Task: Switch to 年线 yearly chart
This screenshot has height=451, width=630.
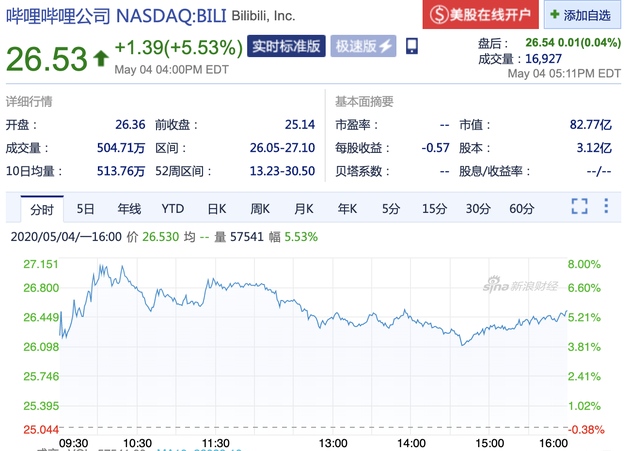Action: pyautogui.click(x=129, y=208)
